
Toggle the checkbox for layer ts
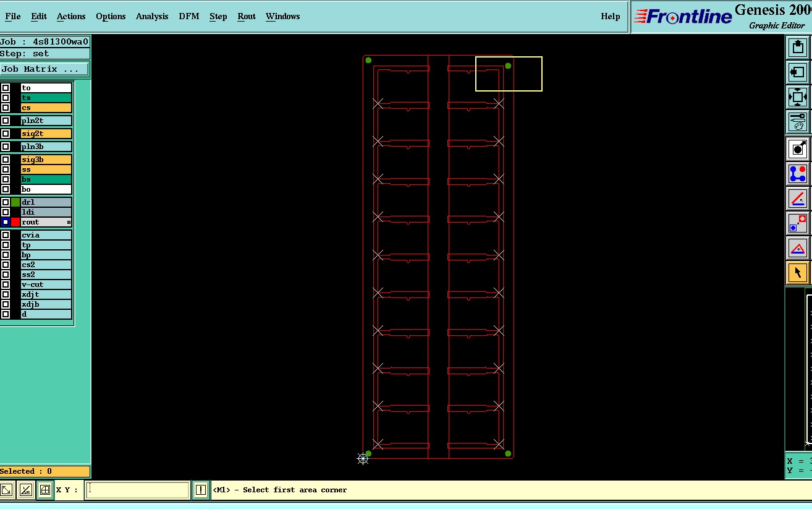6,98
